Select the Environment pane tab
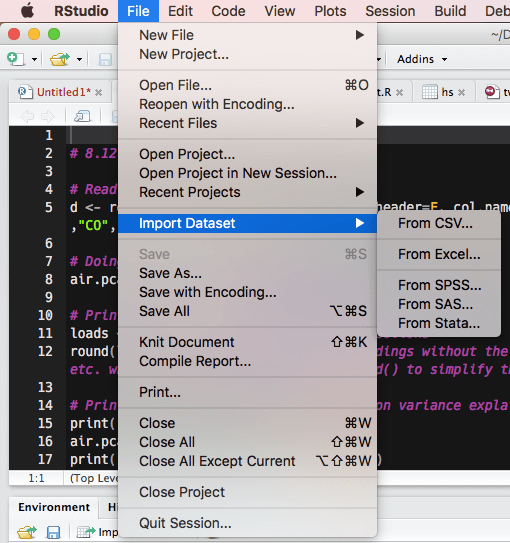 tap(54, 507)
